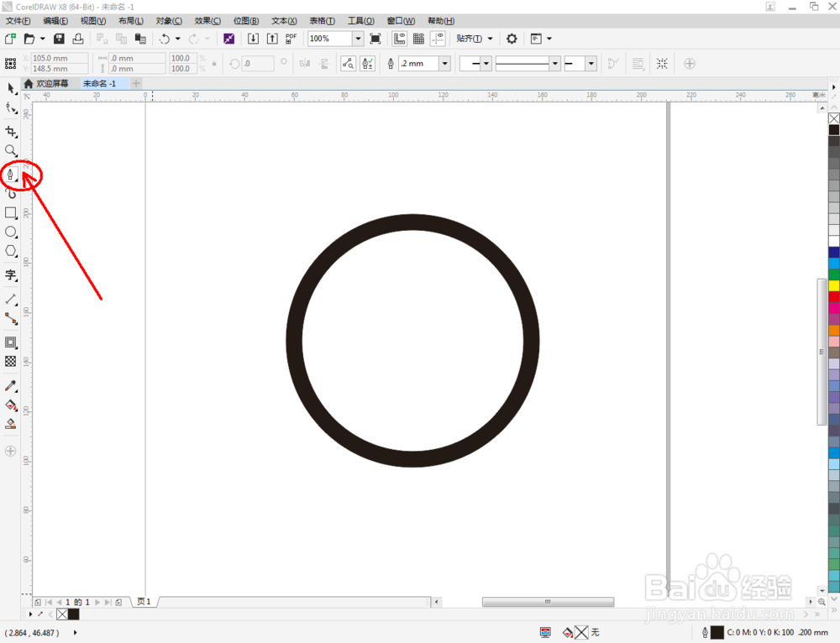
Task: Open the outline width .2 mm dropdown
Action: (444, 63)
